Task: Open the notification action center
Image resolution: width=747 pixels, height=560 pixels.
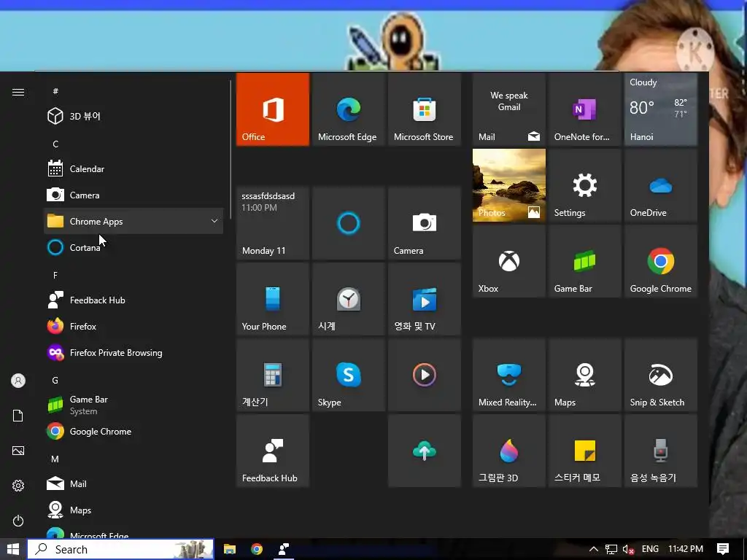Action: coord(723,549)
